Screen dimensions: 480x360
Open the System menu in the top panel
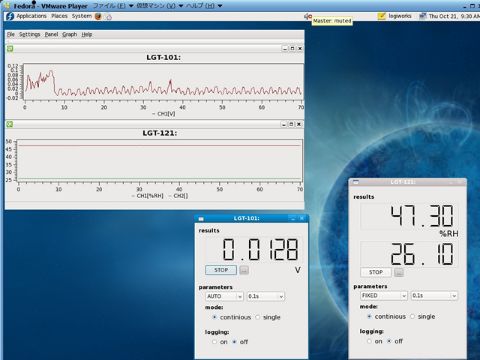coord(81,16)
